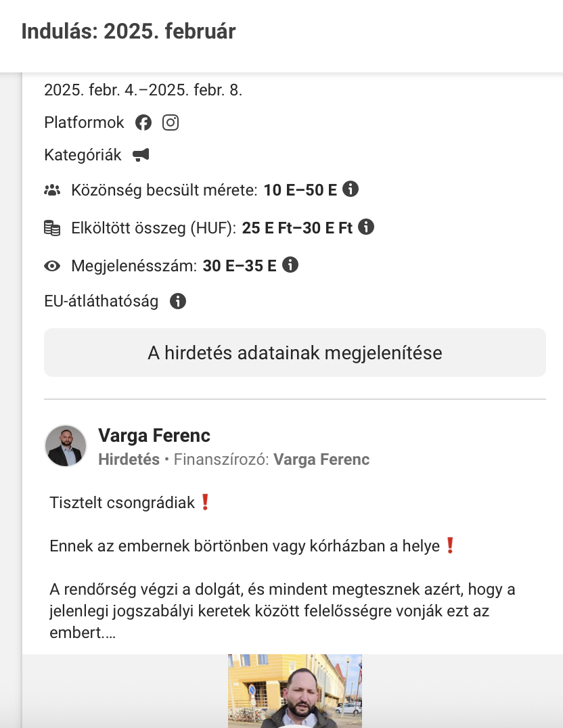Open info icon beside impressions count
The height and width of the screenshot is (728, 563).
[290, 265]
